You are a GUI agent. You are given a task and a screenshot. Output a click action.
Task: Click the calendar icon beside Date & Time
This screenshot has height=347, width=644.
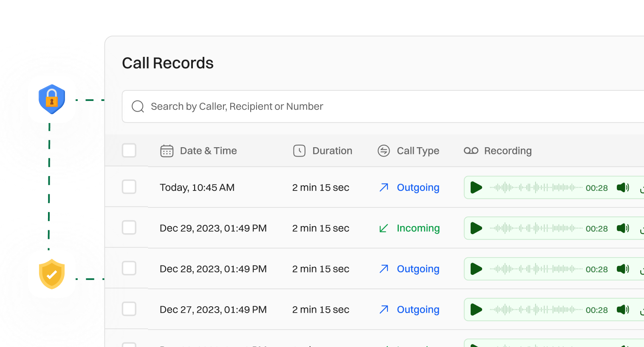(167, 151)
